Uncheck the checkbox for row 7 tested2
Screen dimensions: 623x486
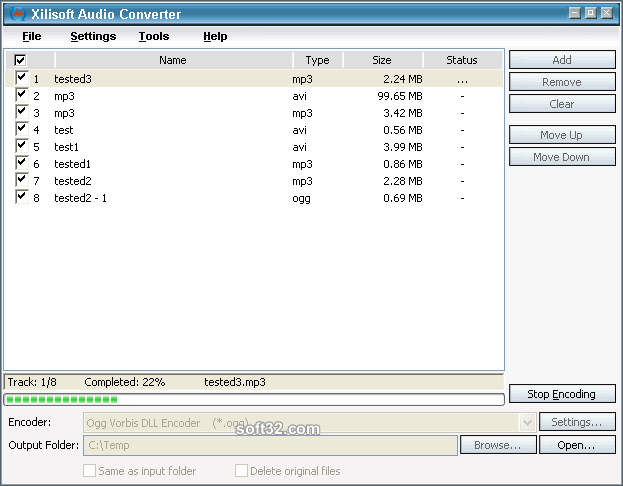point(22,180)
